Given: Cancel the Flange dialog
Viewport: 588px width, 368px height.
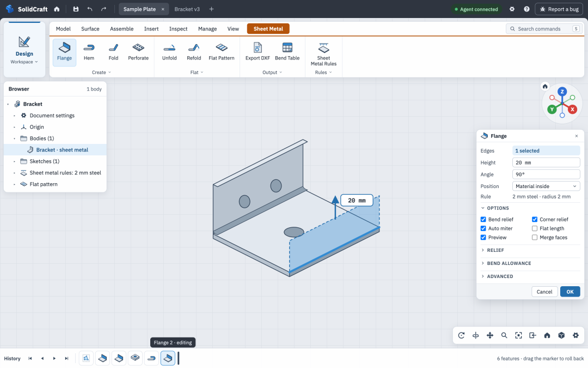Looking at the screenshot, I should coord(544,292).
